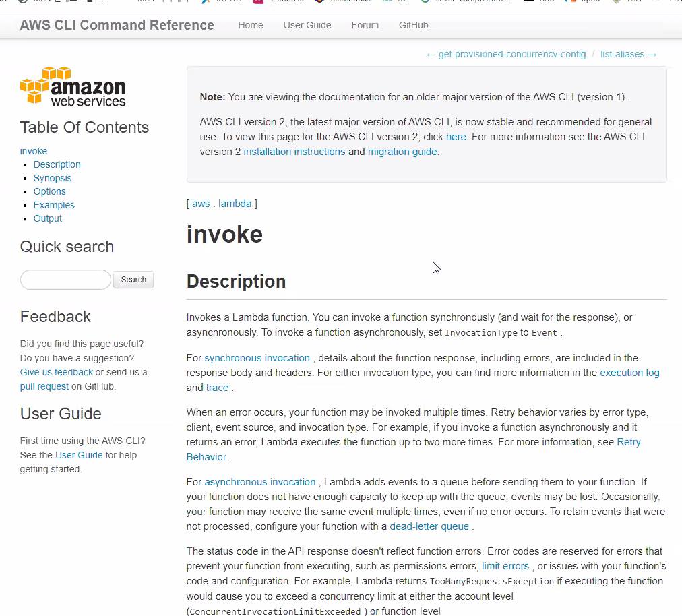Click the User Guide sidebar heading
Screen dimensions: 682x616
[61, 413]
